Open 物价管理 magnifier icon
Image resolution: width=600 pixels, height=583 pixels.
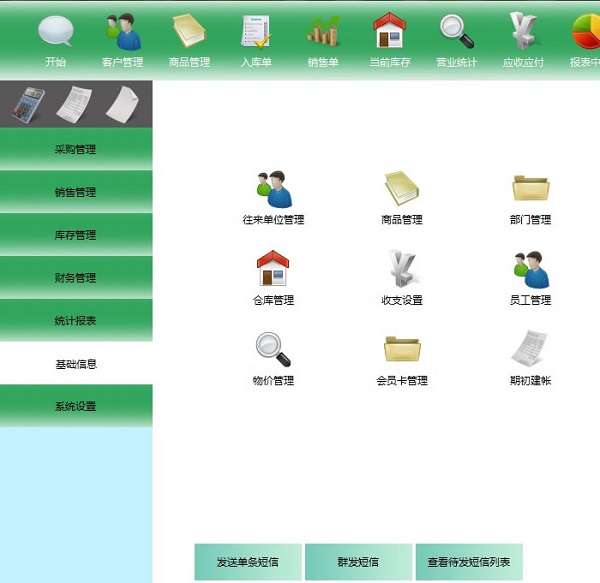pyautogui.click(x=273, y=350)
